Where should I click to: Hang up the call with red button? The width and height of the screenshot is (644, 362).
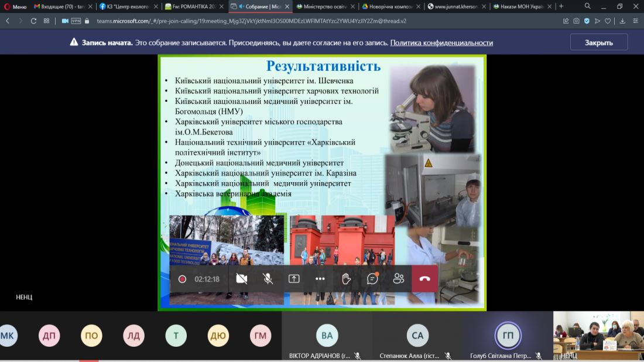(x=424, y=279)
